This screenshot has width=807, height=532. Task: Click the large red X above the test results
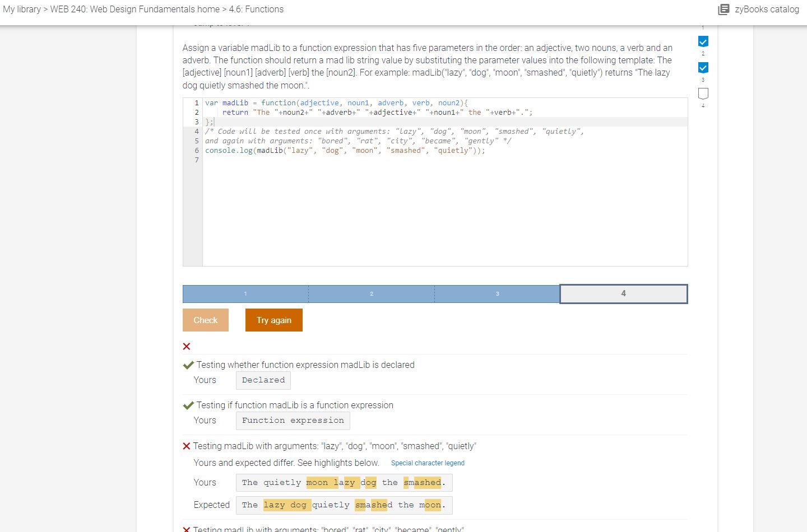tap(186, 346)
